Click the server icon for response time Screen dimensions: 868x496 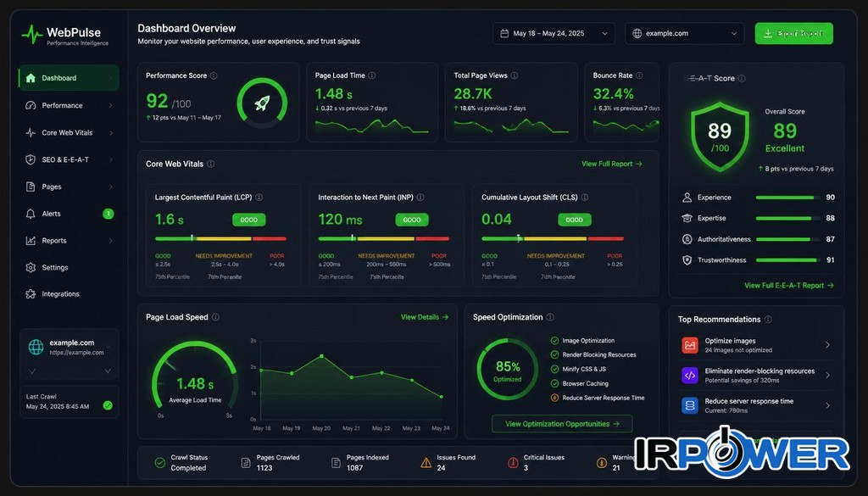690,406
